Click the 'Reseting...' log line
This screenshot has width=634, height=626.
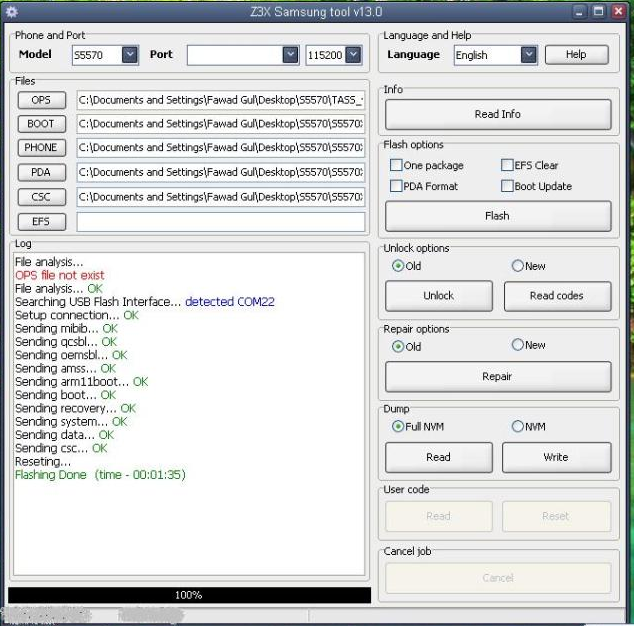[x=43, y=462]
